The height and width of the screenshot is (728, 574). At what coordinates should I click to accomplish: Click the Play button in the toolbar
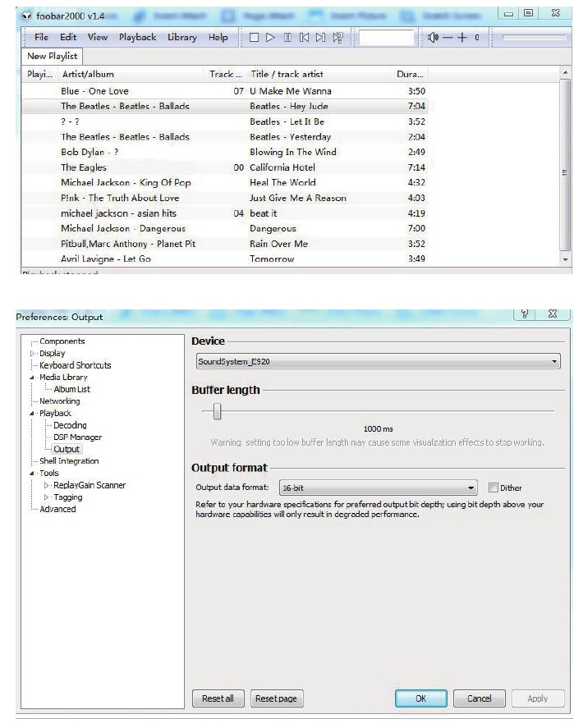[x=270, y=38]
